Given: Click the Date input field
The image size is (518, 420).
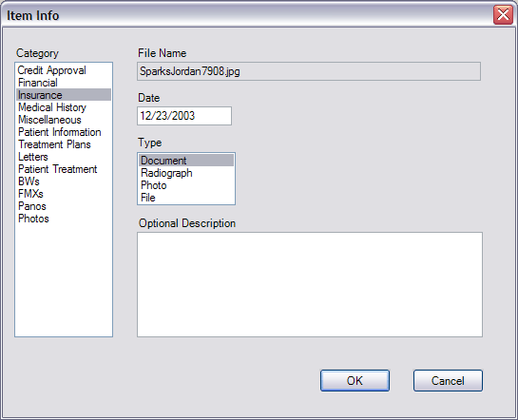Looking at the screenshot, I should 184,116.
